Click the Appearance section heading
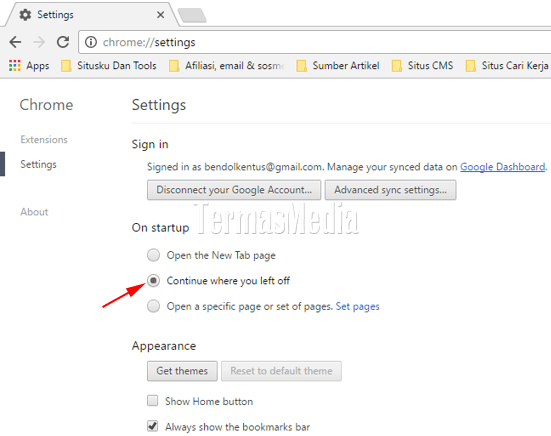Viewport: 551px width, 436px height. (x=164, y=346)
